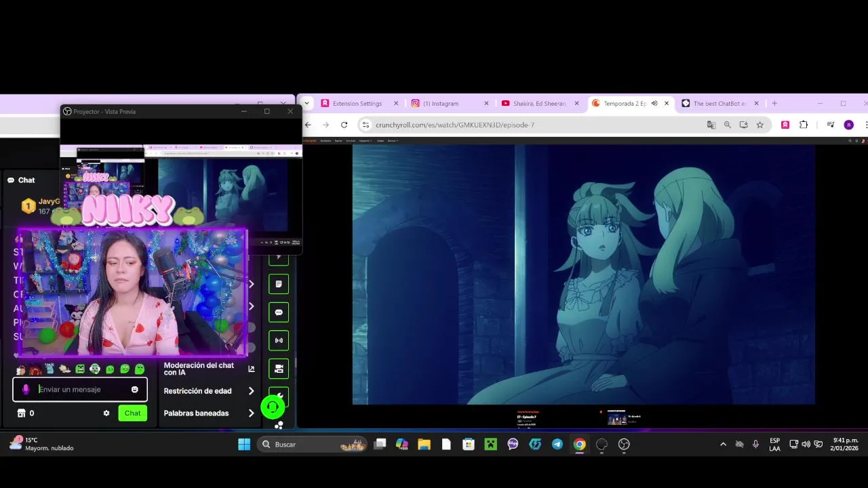This screenshot has height=488, width=868.
Task: Click the translate page icon
Action: tap(711, 125)
